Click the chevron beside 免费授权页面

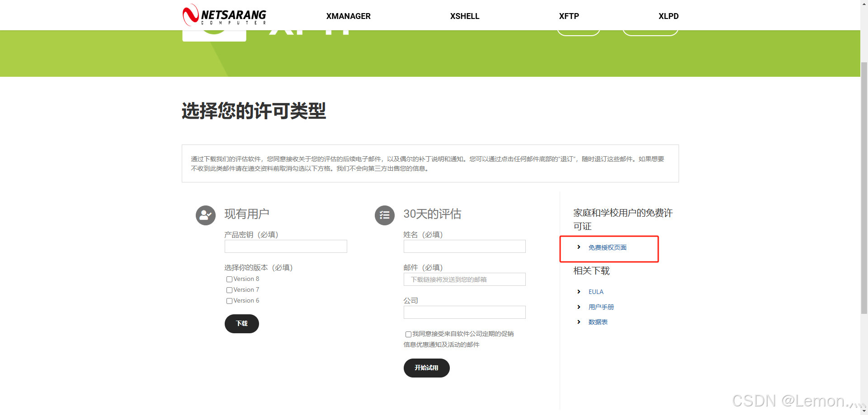pos(579,247)
